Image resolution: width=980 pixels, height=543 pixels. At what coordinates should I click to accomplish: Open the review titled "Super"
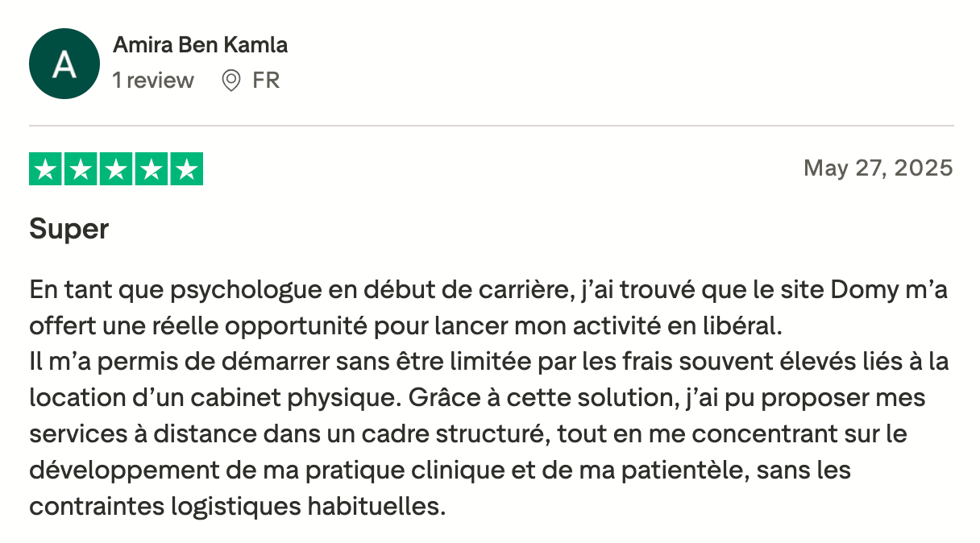click(x=69, y=229)
